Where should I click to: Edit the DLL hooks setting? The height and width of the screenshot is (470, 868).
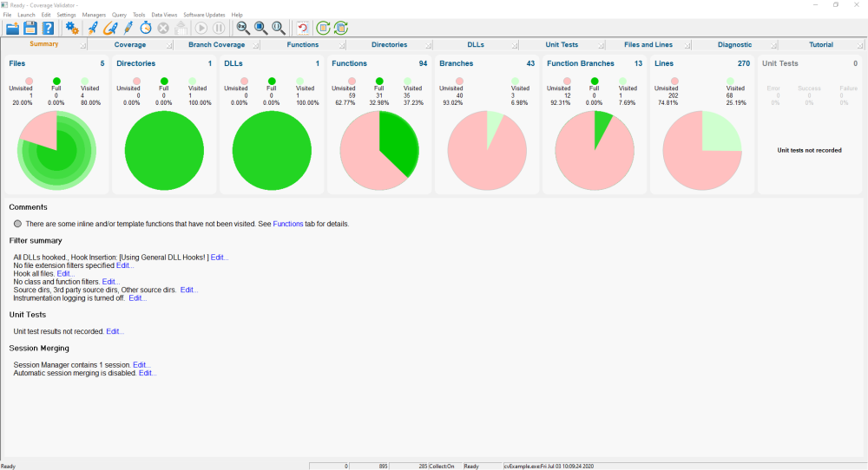click(x=220, y=258)
